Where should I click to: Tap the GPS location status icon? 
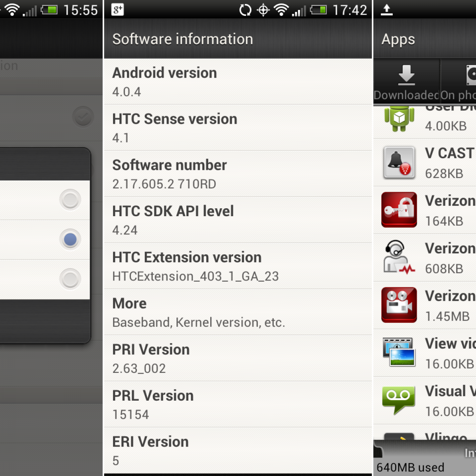pyautogui.click(x=263, y=10)
